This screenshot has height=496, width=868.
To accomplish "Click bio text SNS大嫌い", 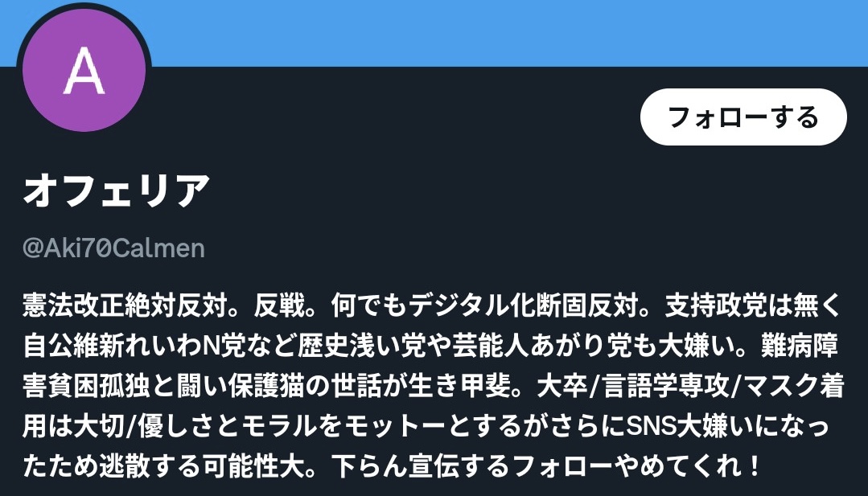I will [x=681, y=426].
